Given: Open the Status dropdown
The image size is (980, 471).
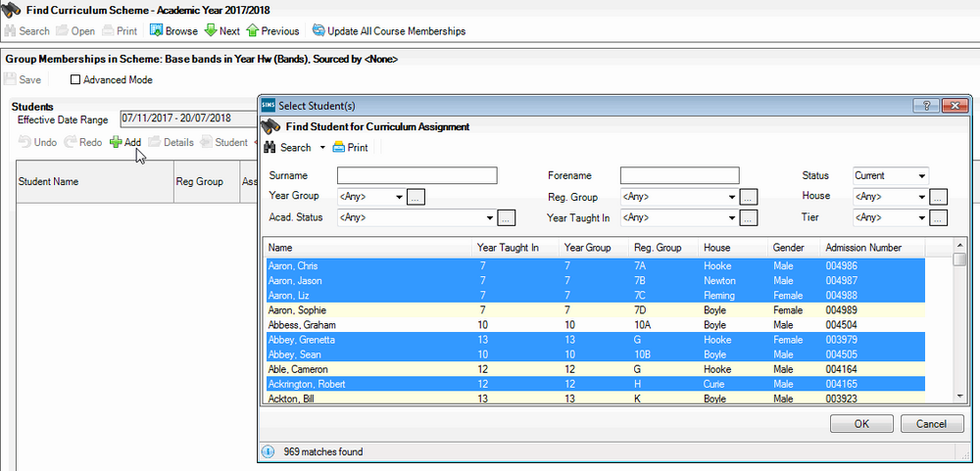Looking at the screenshot, I should pos(891,175).
